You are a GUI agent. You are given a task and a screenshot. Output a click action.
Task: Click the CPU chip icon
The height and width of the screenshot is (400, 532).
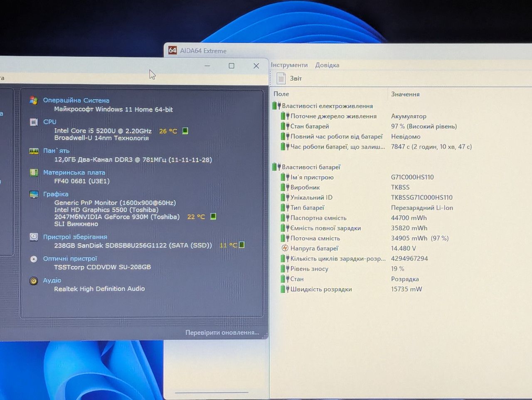[34, 122]
